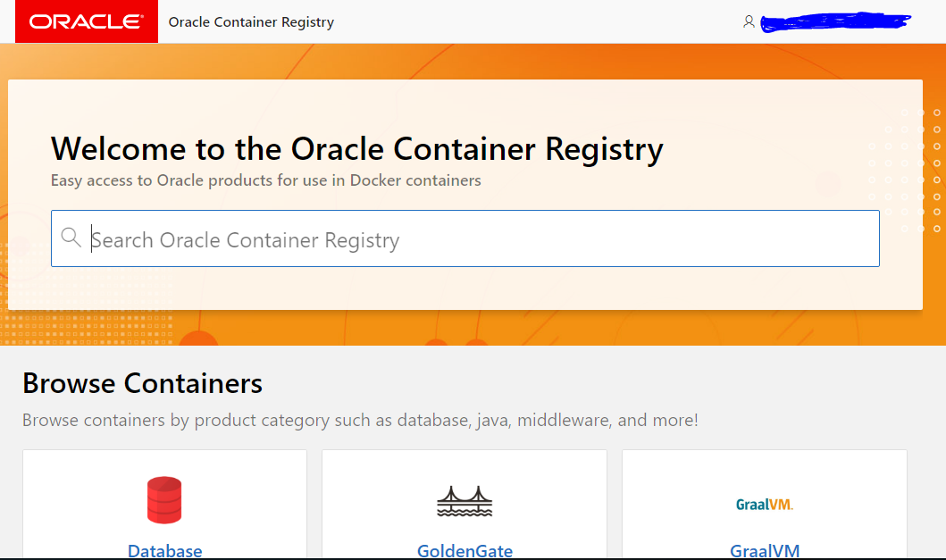This screenshot has width=946, height=560.
Task: Click the Welcome to the Oracle Container Registry heading
Action: [x=356, y=148]
